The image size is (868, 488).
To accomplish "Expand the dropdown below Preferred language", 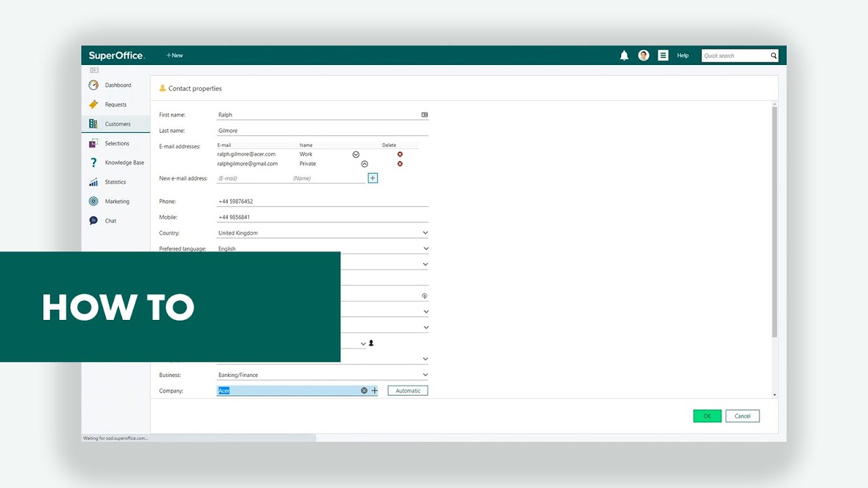I will pyautogui.click(x=425, y=264).
